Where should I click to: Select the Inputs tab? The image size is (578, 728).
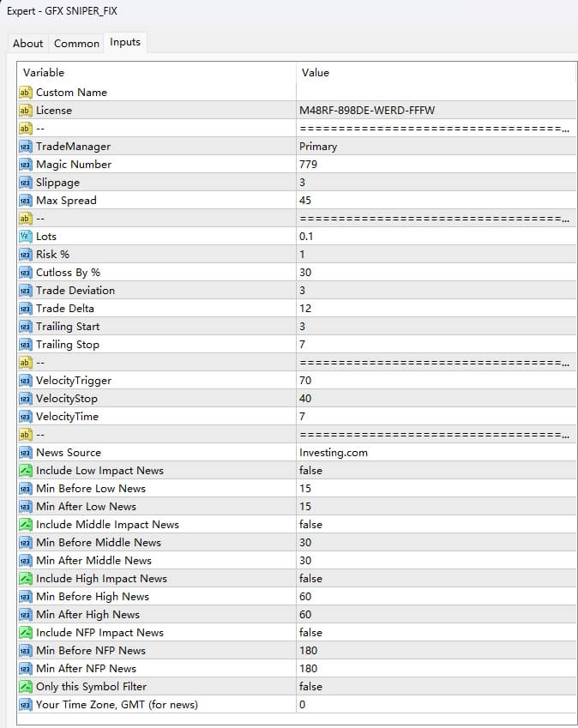click(125, 42)
